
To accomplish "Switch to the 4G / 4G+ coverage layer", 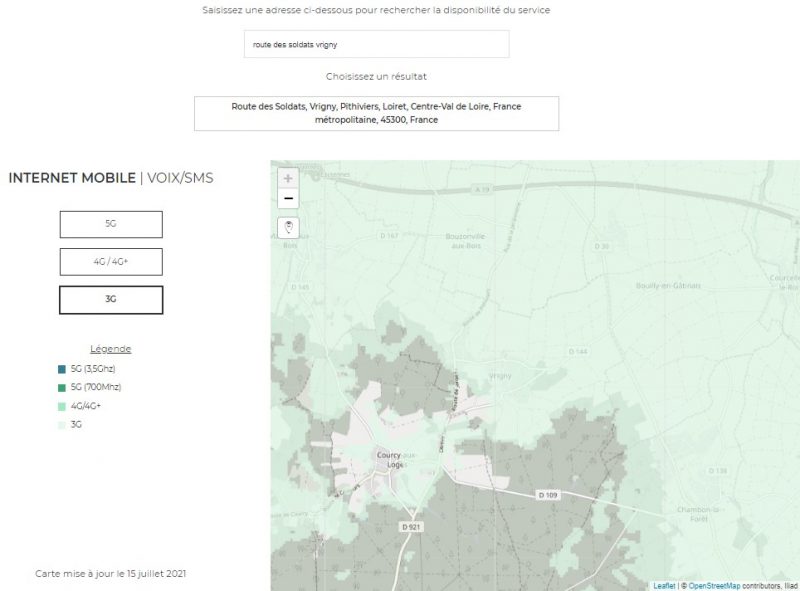I will coord(111,262).
